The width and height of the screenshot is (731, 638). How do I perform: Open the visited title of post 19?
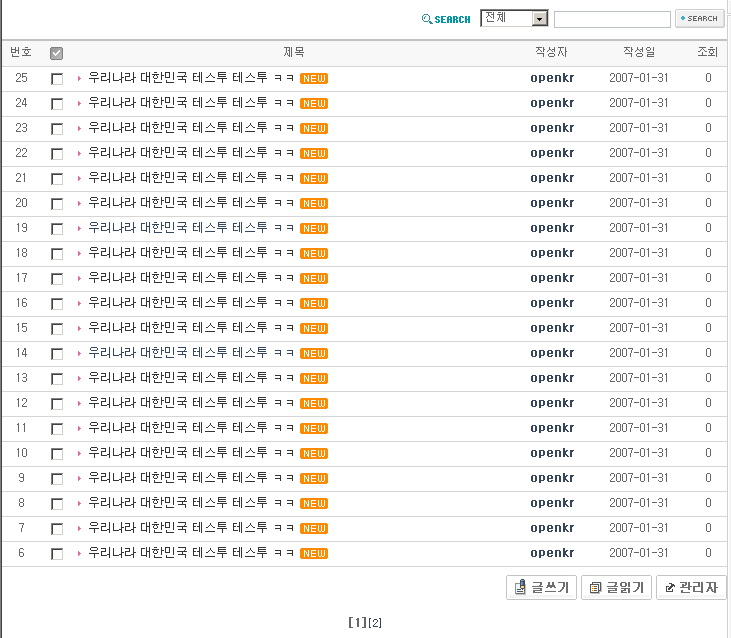coord(191,228)
